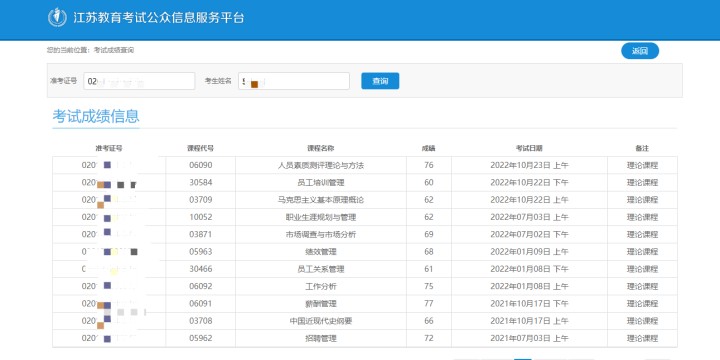Screen dimensions: 720x360
Task: Click the date 2022年10月22日 下午
Action: 529,182
